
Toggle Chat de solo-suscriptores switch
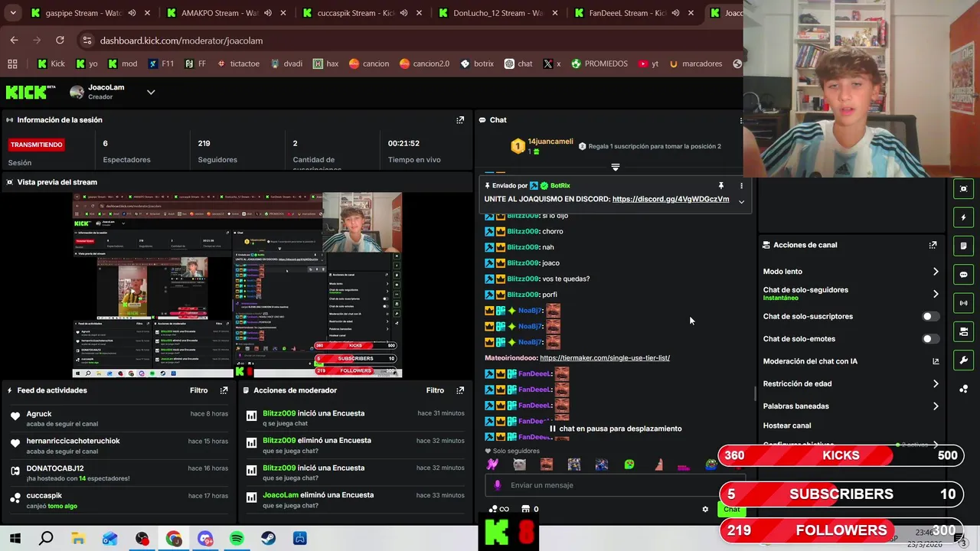930,316
